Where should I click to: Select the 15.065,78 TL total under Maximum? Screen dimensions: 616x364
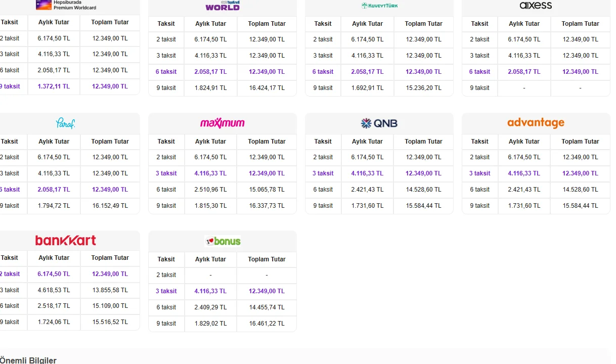[x=267, y=190]
